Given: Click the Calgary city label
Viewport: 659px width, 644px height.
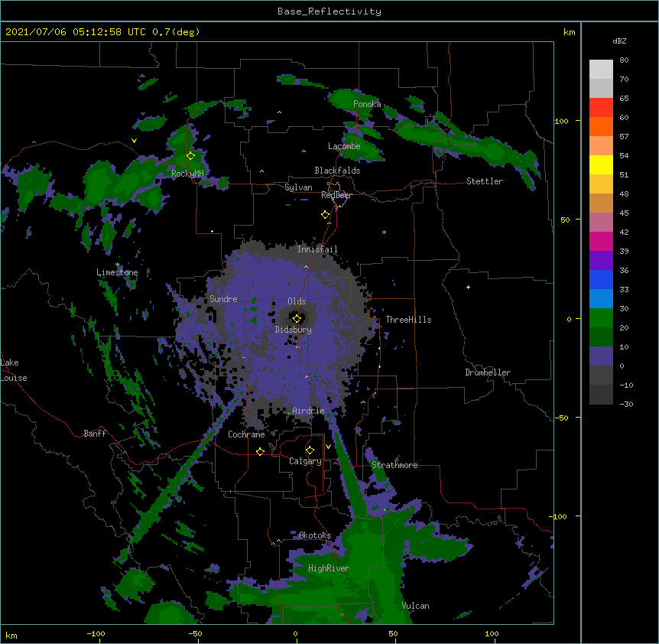Looking at the screenshot, I should (306, 461).
